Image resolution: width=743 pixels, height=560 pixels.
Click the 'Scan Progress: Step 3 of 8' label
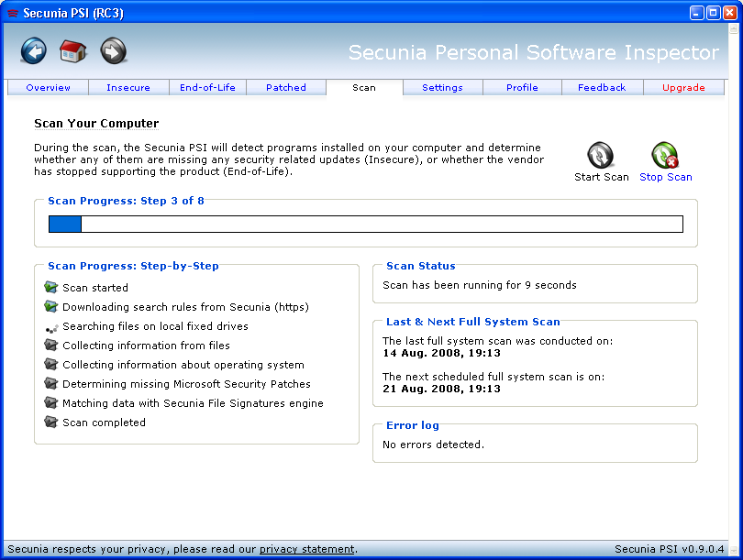click(x=126, y=201)
